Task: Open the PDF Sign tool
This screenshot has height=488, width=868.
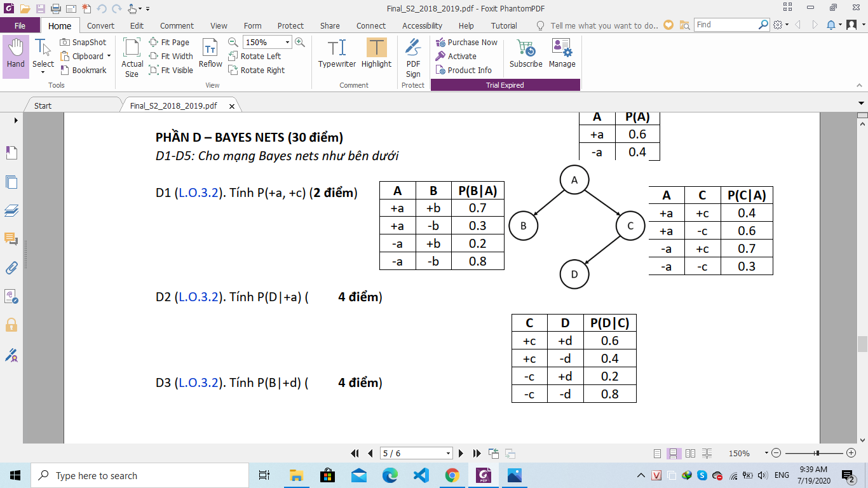Action: [x=413, y=56]
